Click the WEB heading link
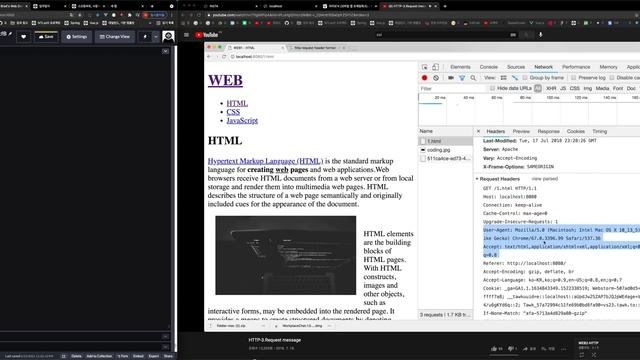The image size is (640, 360). click(225, 80)
